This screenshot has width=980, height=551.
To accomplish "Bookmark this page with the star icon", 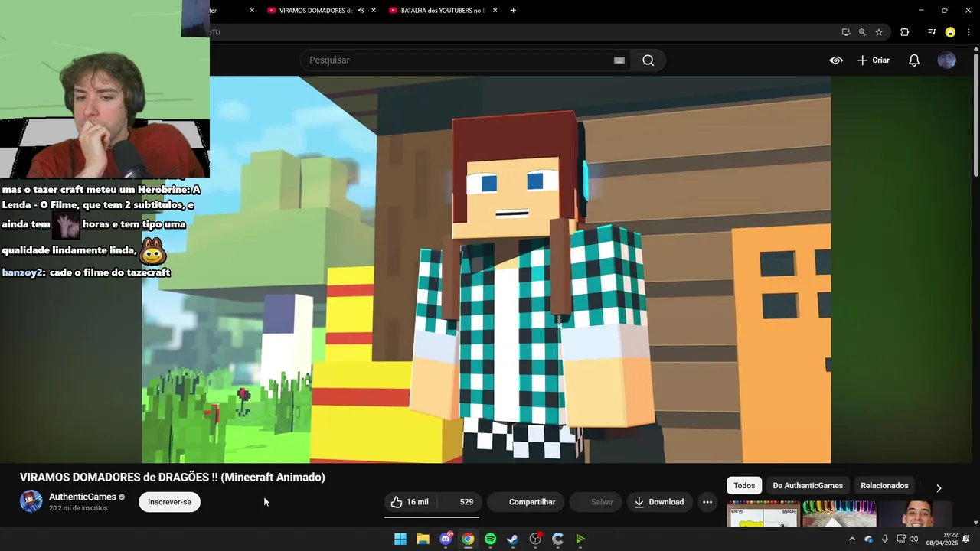I will point(879,32).
